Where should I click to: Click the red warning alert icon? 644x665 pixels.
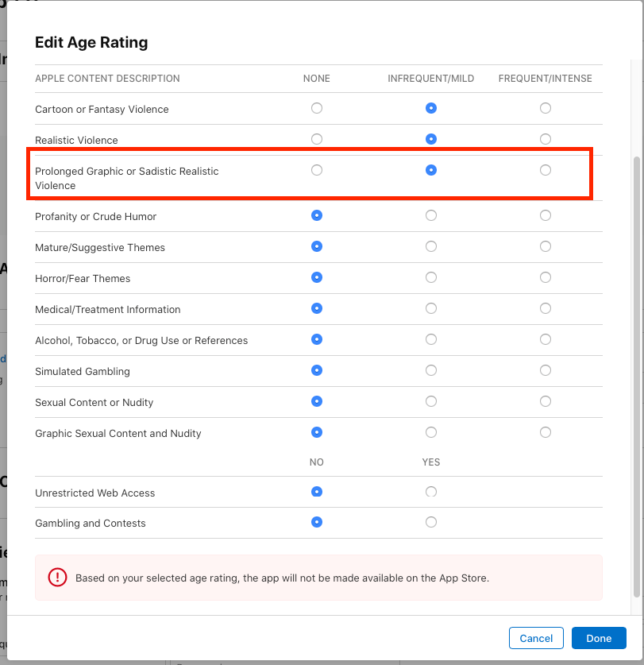tap(58, 578)
